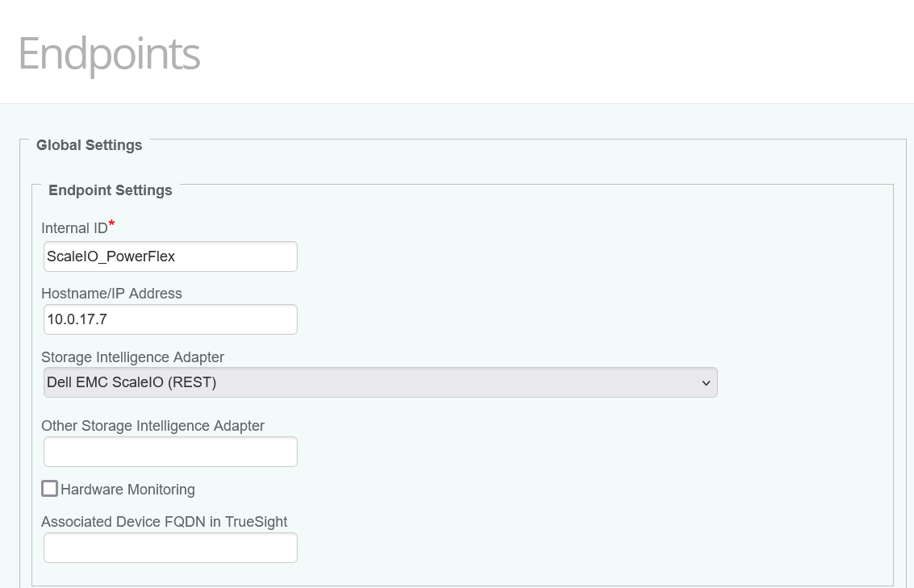
Task: Click the Associated Device FQDN in TrueSight label
Action: [165, 522]
